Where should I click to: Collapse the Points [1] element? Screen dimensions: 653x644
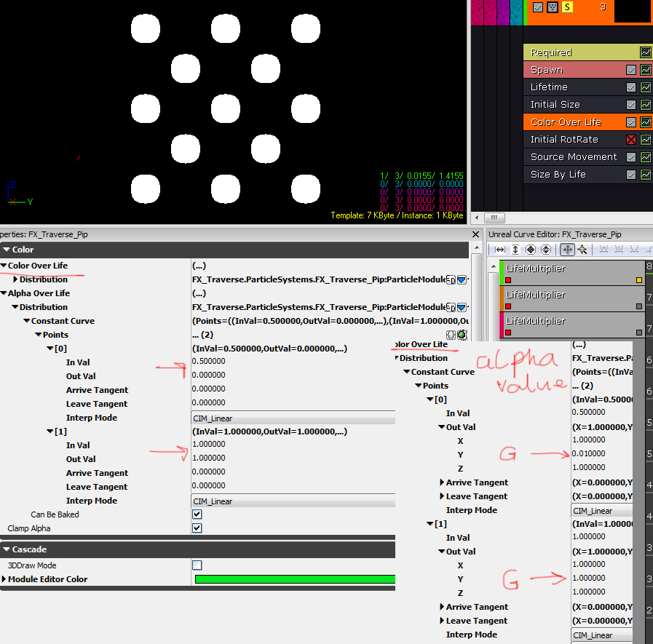[x=50, y=432]
